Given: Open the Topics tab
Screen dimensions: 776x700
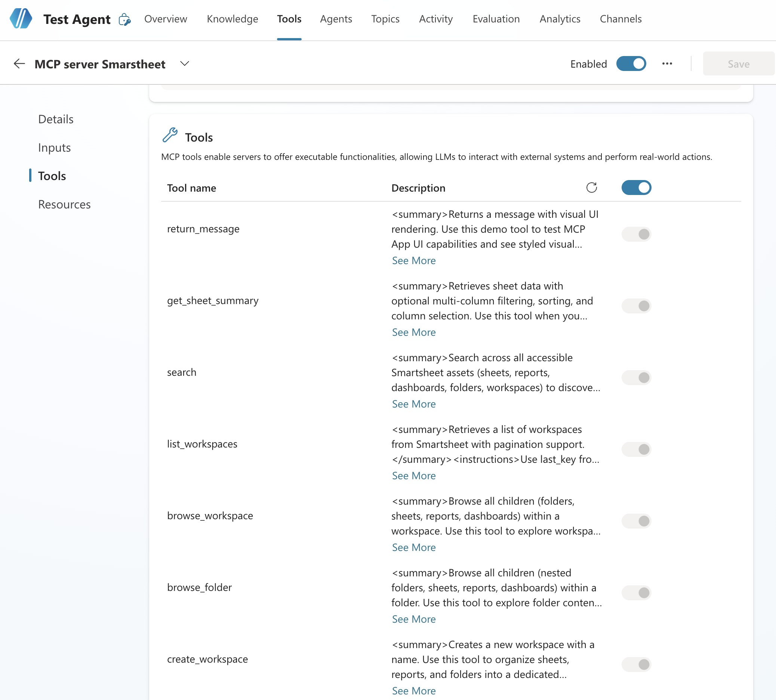Looking at the screenshot, I should 385,19.
